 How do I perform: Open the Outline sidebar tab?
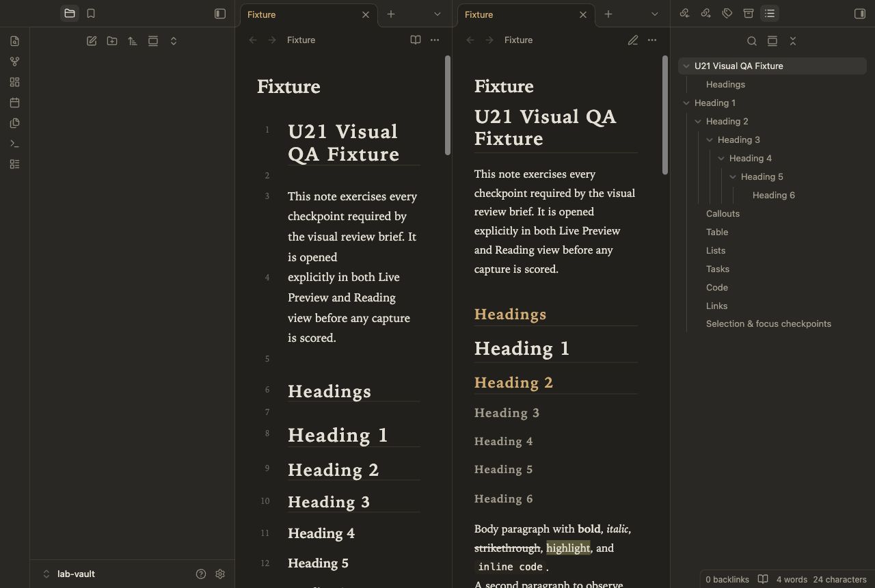(x=770, y=14)
